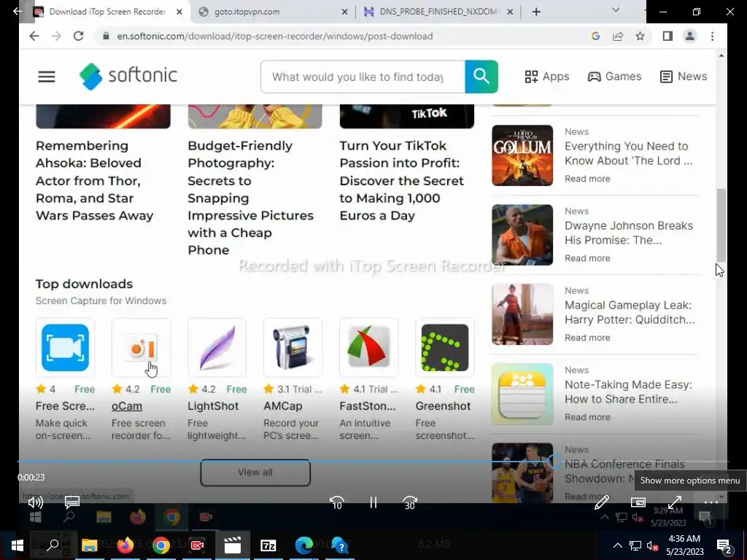Click the webpage vertical scrollbar thumb
Image resolution: width=747 pixels, height=560 pixels.
coord(721,225)
